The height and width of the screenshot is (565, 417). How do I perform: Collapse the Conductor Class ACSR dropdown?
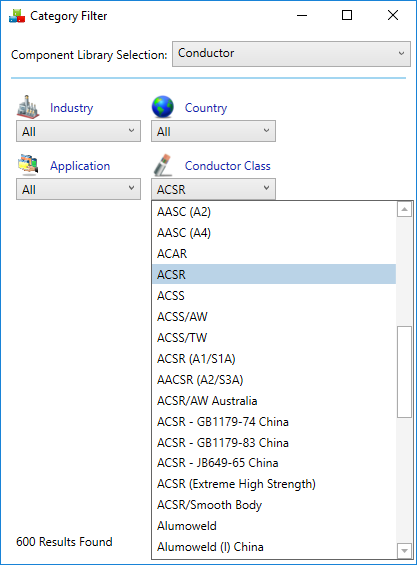213,189
